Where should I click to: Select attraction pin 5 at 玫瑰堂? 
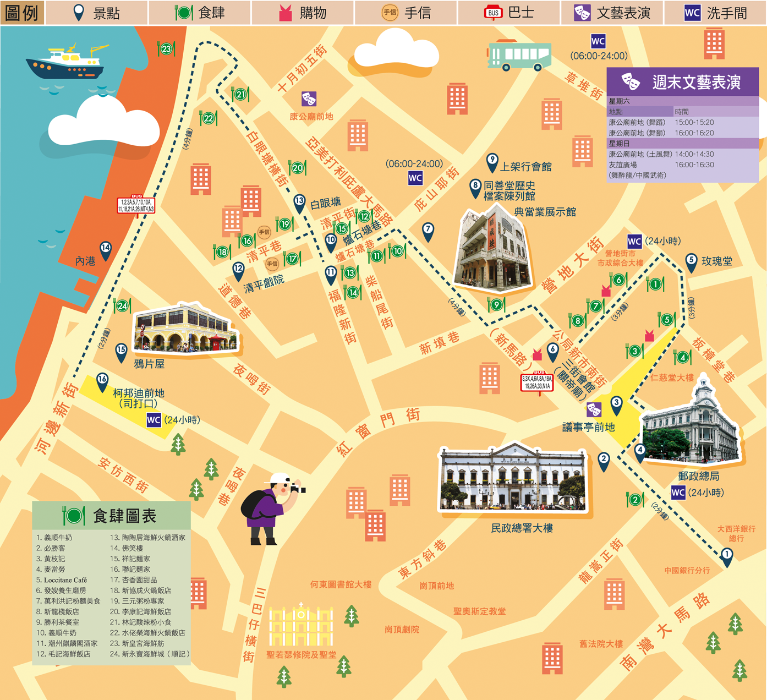(692, 262)
